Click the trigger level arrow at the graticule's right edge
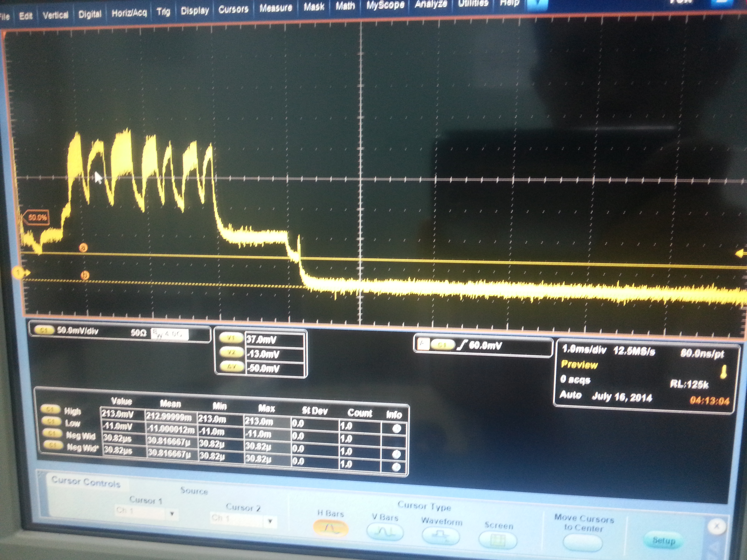This screenshot has width=747, height=560. [740, 253]
